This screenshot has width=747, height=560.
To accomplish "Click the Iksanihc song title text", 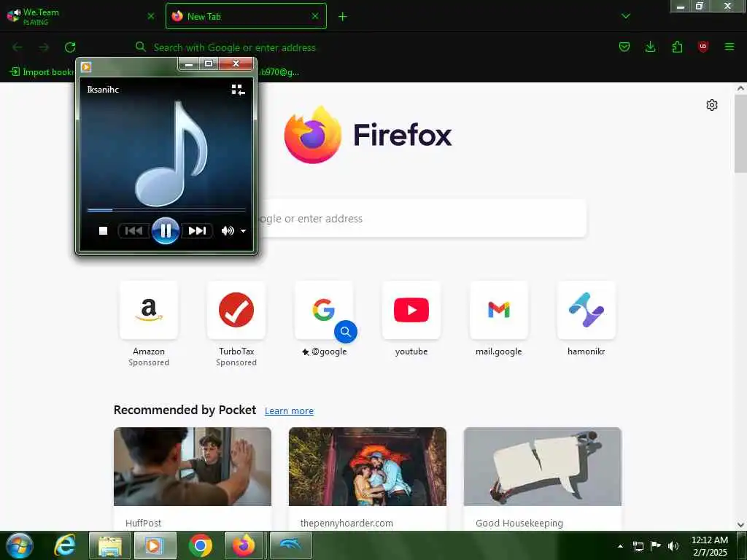I will (x=103, y=90).
